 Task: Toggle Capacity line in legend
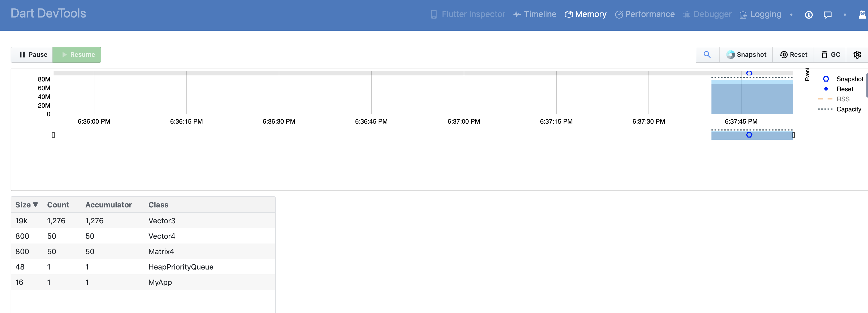[848, 109]
